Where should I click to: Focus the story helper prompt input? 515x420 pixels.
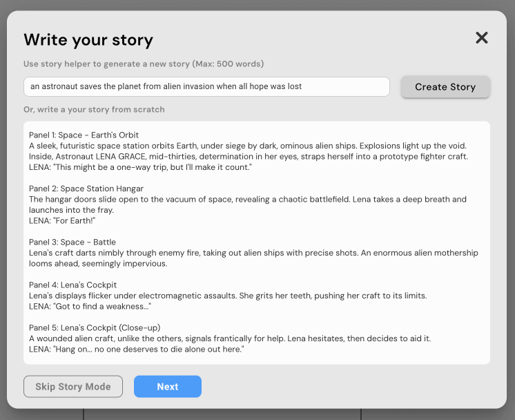[x=206, y=87]
